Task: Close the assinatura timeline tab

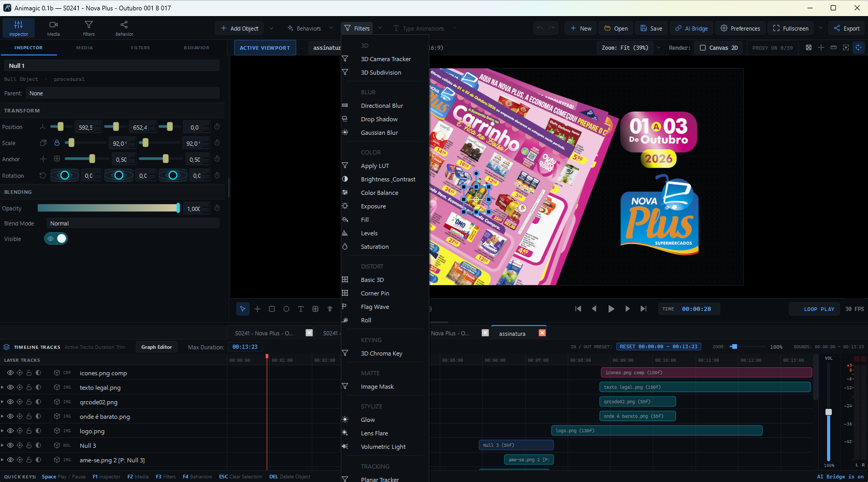Action: pos(542,333)
